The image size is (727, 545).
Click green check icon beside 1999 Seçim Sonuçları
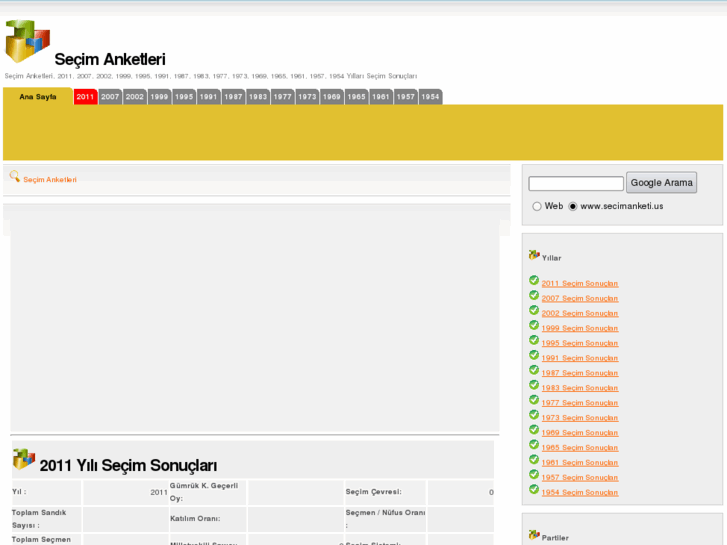534,325
